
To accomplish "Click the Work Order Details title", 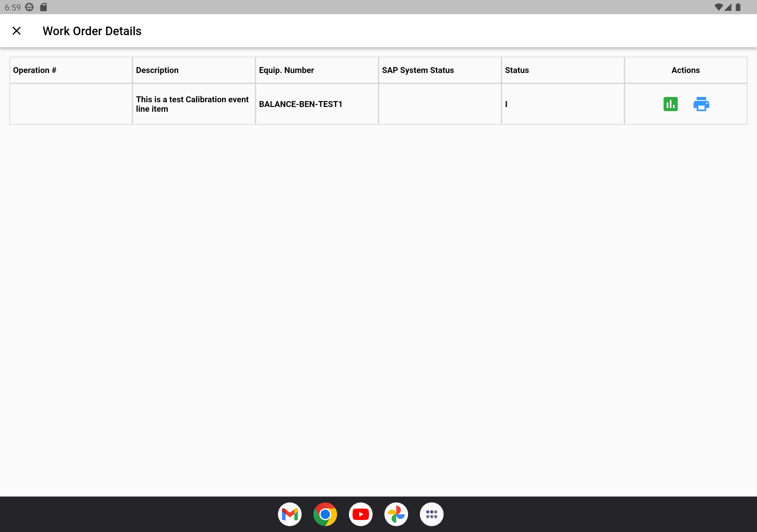I will coord(92,31).
